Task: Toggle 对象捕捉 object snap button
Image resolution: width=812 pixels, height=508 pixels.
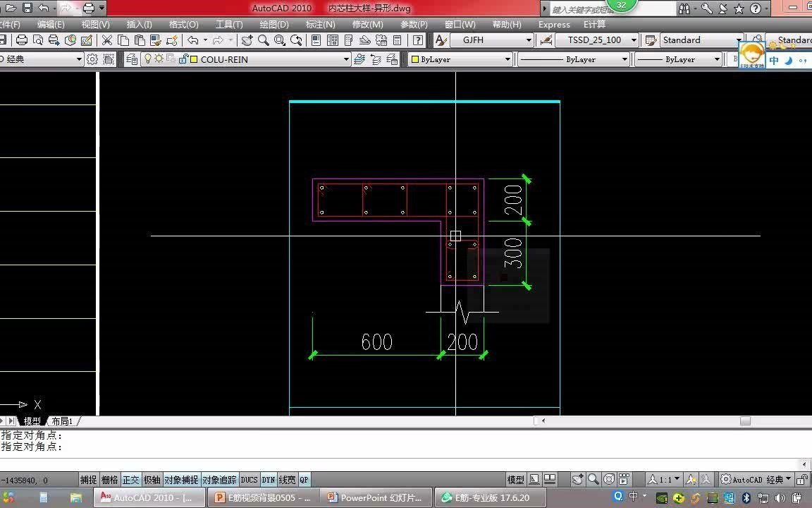Action: point(181,480)
